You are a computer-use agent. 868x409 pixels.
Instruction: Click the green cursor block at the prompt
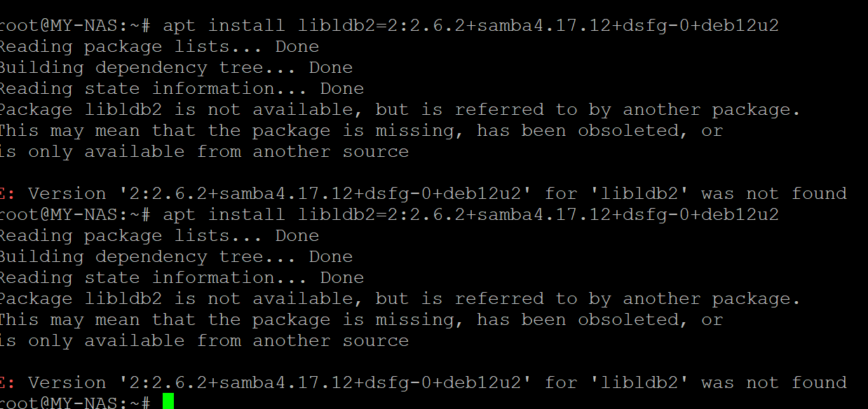click(168, 402)
